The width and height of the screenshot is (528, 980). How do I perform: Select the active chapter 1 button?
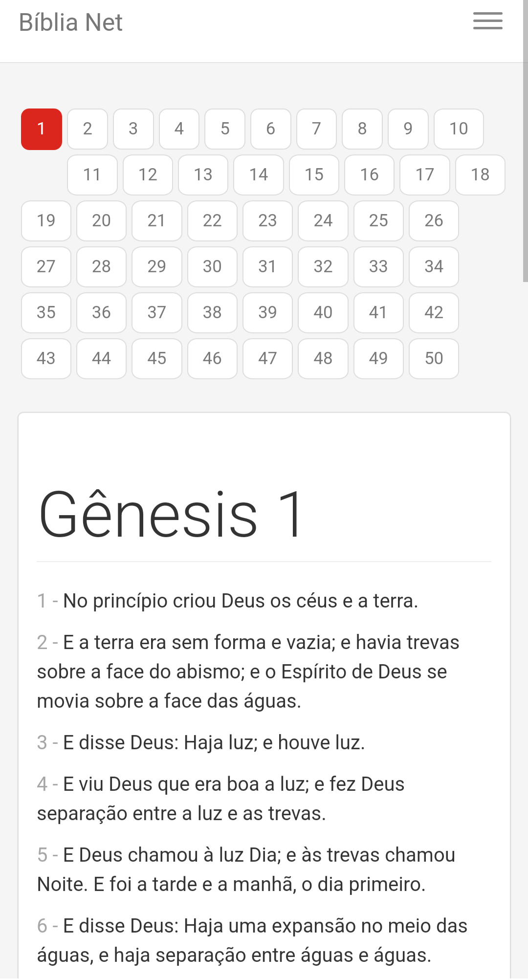tap(42, 129)
